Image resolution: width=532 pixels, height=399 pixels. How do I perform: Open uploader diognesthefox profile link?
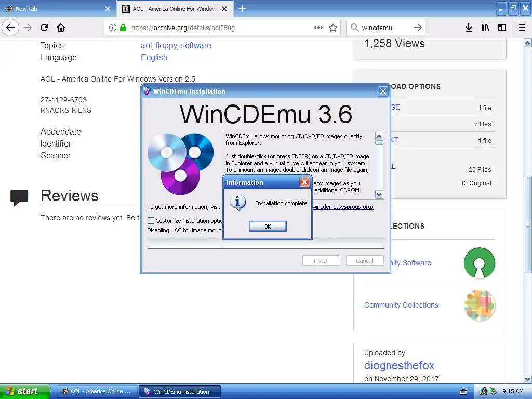[399, 365]
